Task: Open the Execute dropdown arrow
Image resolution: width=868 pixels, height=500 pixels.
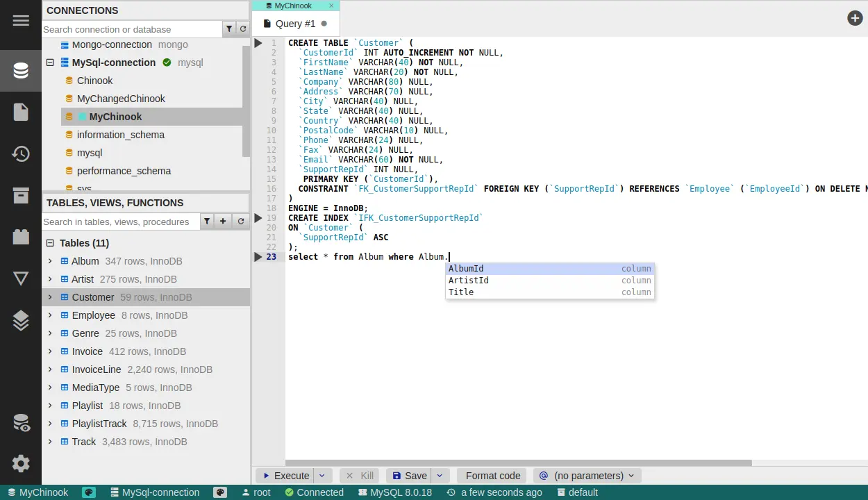Action: point(322,476)
